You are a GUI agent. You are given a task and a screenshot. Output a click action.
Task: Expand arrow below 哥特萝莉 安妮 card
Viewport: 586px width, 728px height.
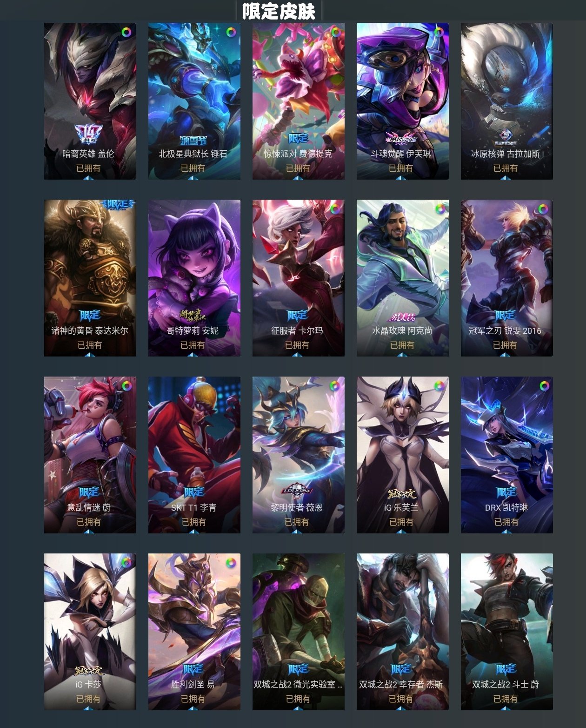coord(193,355)
